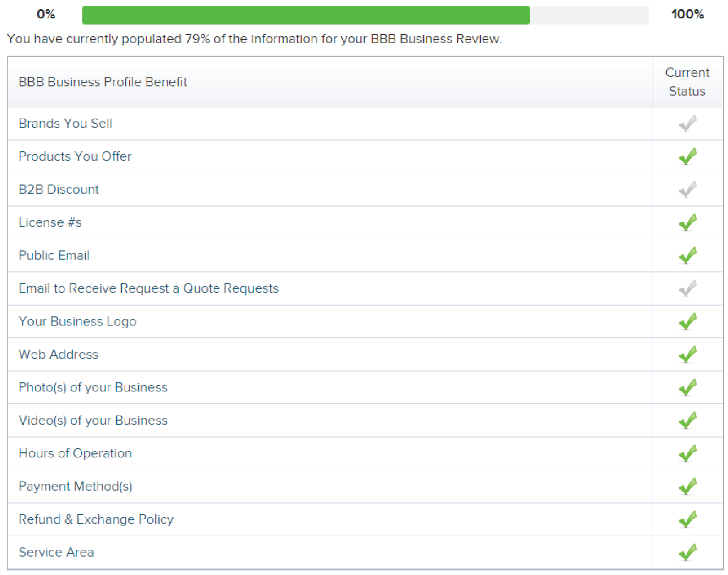Open the Public Email link
The image size is (728, 575).
tap(54, 256)
